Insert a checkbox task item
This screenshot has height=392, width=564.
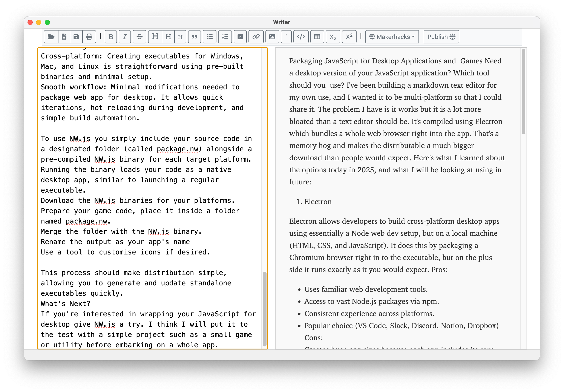(x=240, y=37)
